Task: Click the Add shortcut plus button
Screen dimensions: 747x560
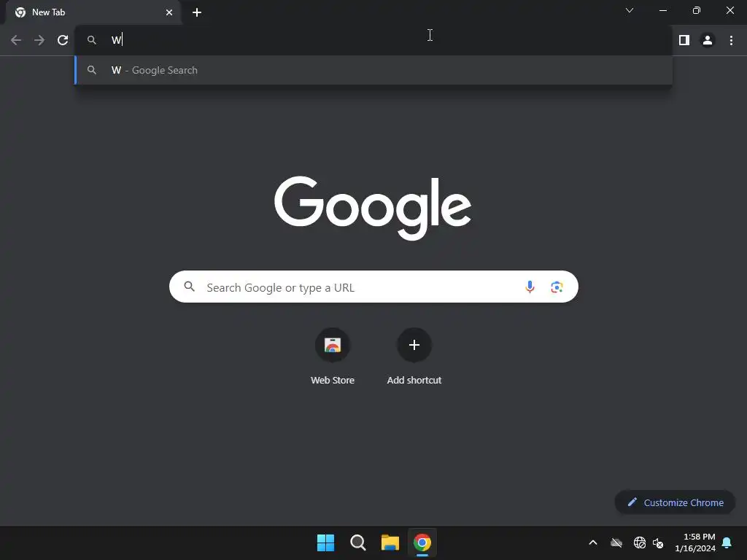Action: (414, 345)
